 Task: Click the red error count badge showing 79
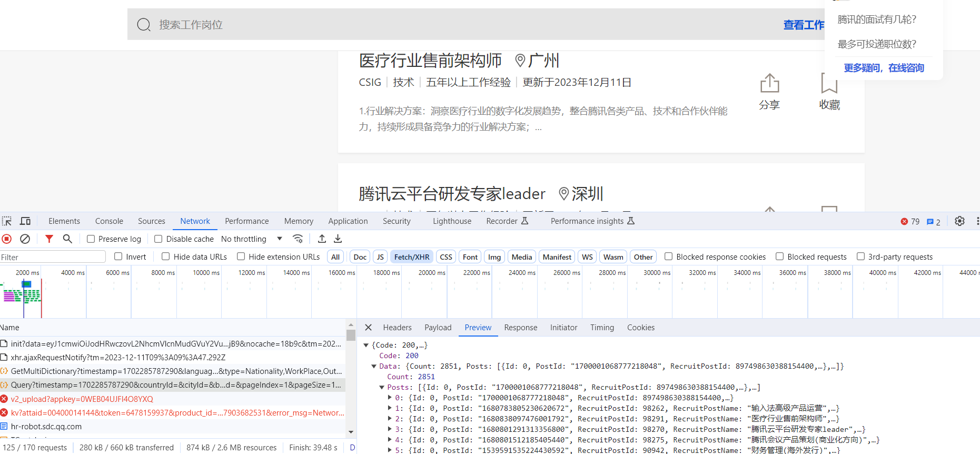tap(910, 222)
